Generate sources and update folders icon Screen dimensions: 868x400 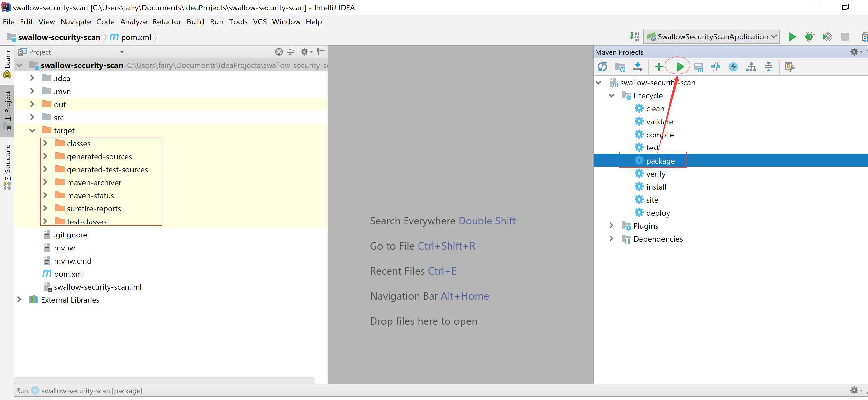point(620,67)
